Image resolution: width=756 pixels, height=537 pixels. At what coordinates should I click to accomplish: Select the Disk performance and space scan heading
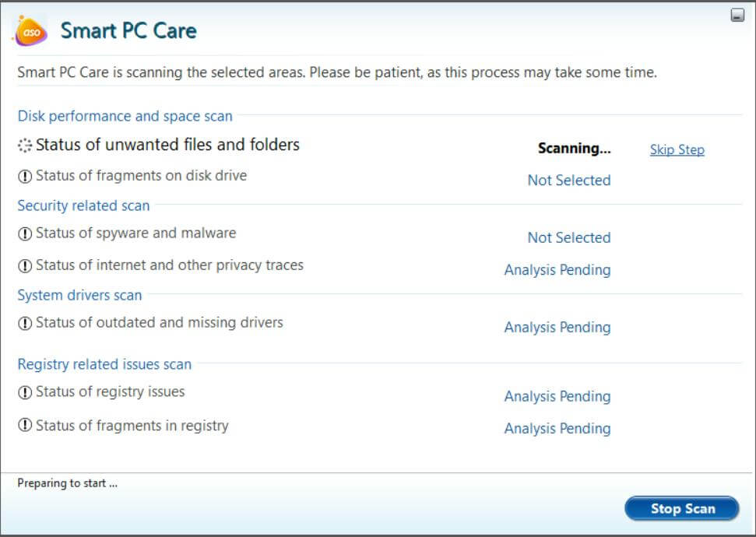125,116
